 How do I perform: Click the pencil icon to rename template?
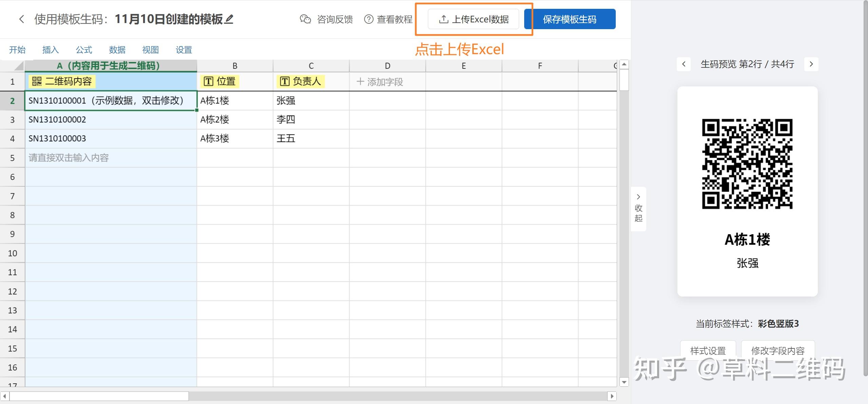pos(229,19)
